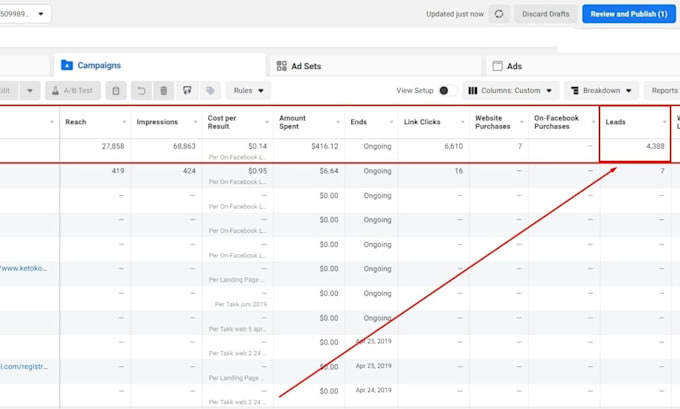Click Review and Publish (1) button

tap(628, 14)
